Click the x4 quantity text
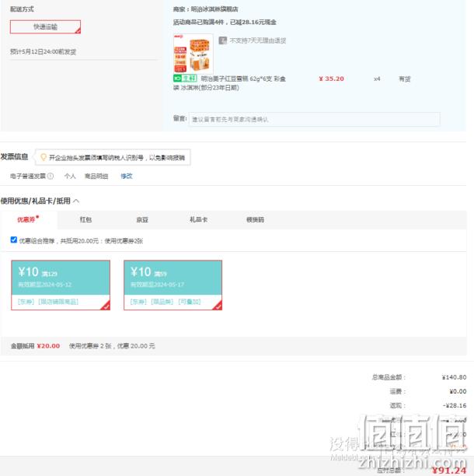The height and width of the screenshot is (476, 474). (377, 79)
